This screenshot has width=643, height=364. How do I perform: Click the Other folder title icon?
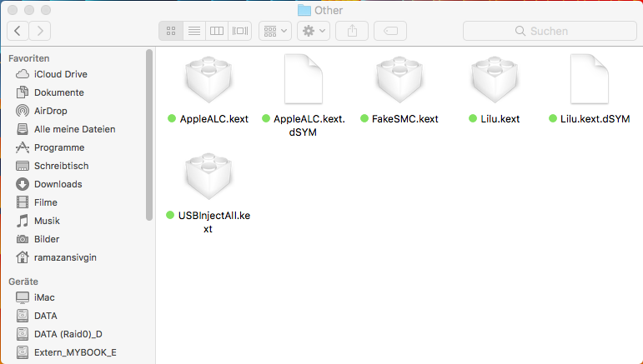click(304, 10)
